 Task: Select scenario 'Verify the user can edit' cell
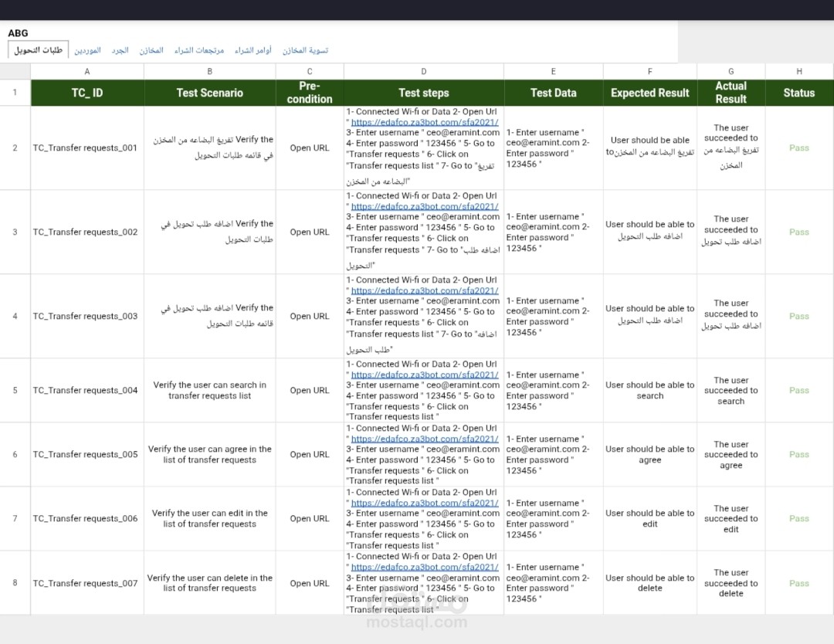point(209,518)
